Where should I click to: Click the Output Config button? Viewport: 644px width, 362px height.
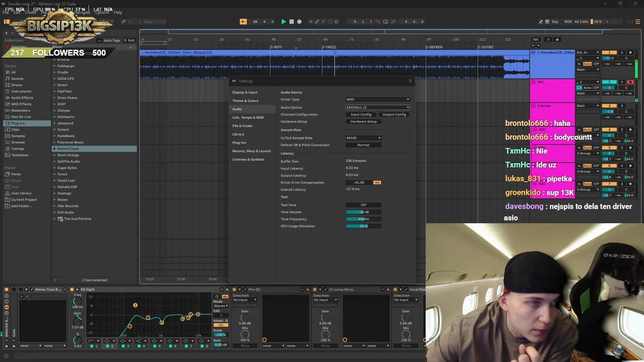coord(394,115)
